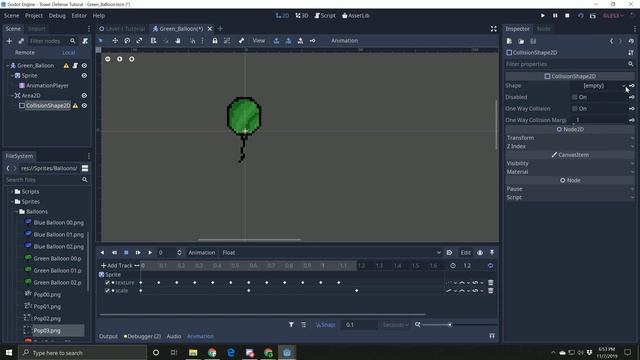640x360 pixels.
Task: Stop the running project button
Action: (x=567, y=16)
